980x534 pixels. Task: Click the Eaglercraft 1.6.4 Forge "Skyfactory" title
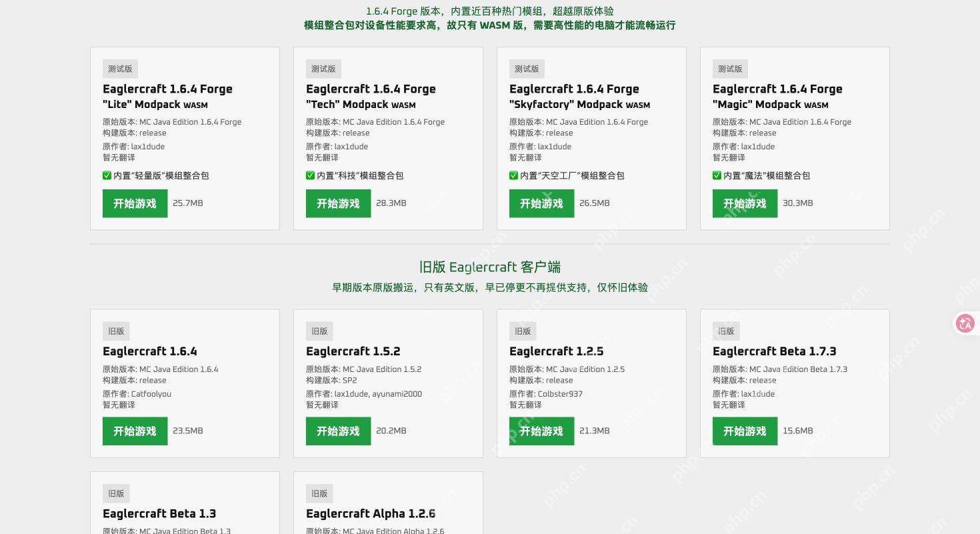point(579,97)
